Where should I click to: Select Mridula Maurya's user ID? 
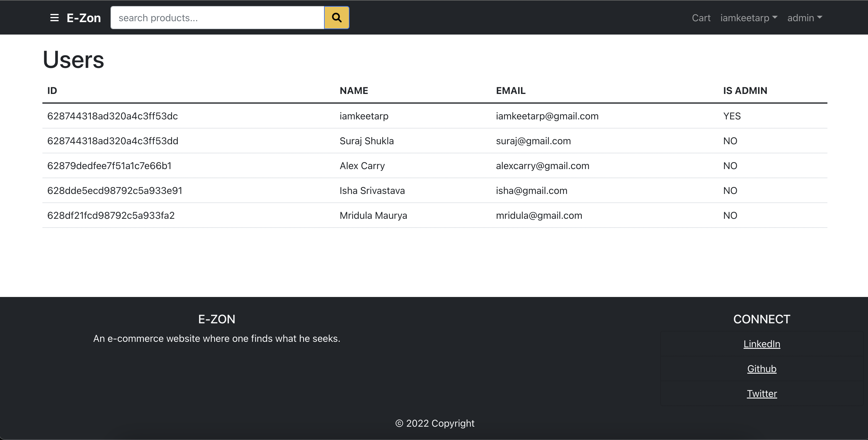[111, 215]
